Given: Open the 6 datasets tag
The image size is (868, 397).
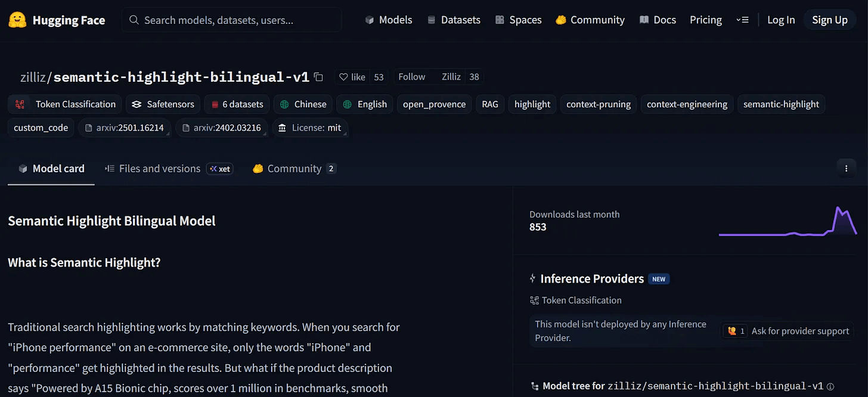Looking at the screenshot, I should coord(237,104).
